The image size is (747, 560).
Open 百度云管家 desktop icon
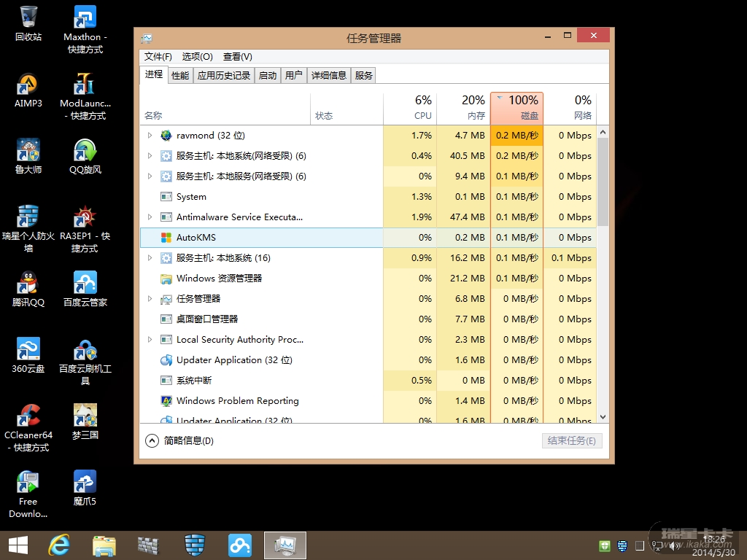click(85, 289)
